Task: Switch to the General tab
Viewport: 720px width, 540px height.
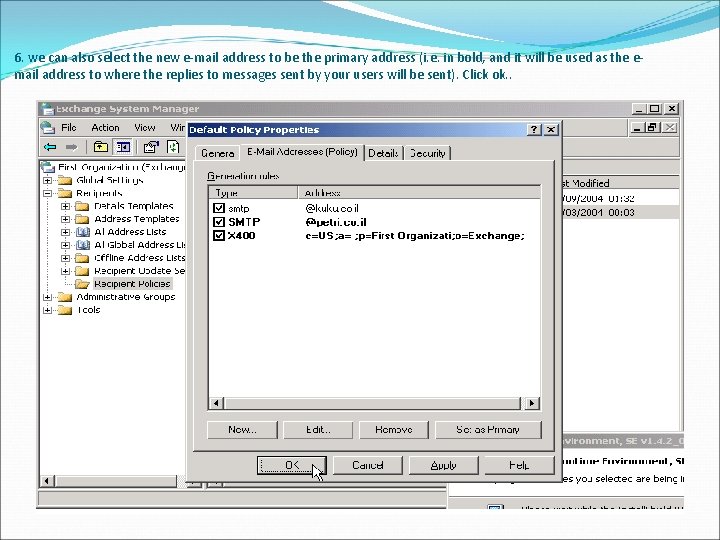Action: (x=218, y=153)
